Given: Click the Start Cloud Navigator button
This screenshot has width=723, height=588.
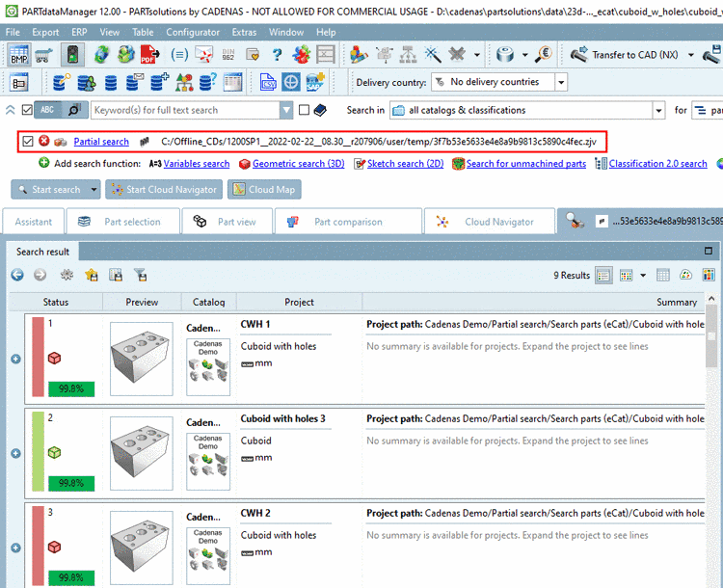Looking at the screenshot, I should click(x=164, y=190).
